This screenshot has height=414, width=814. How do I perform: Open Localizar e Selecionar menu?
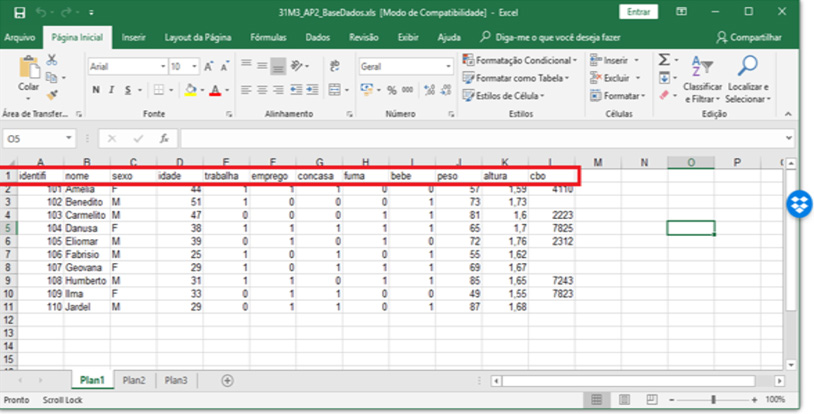(748, 79)
